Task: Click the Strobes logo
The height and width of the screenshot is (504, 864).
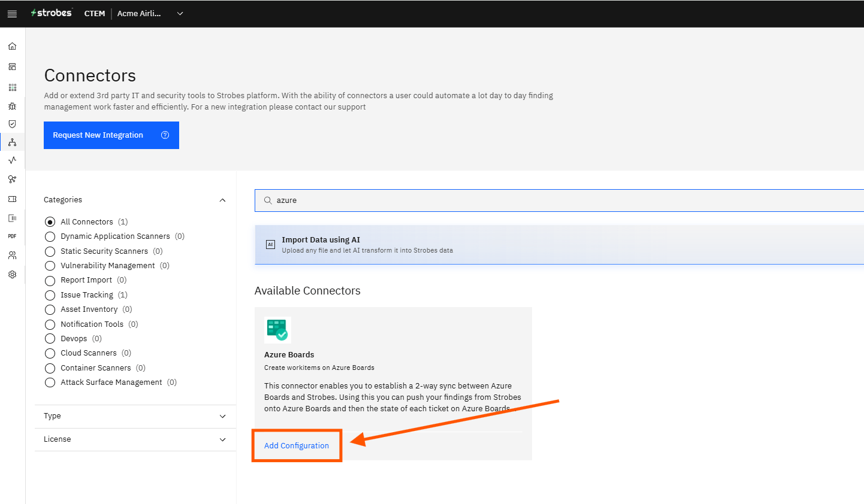Action: (x=52, y=13)
